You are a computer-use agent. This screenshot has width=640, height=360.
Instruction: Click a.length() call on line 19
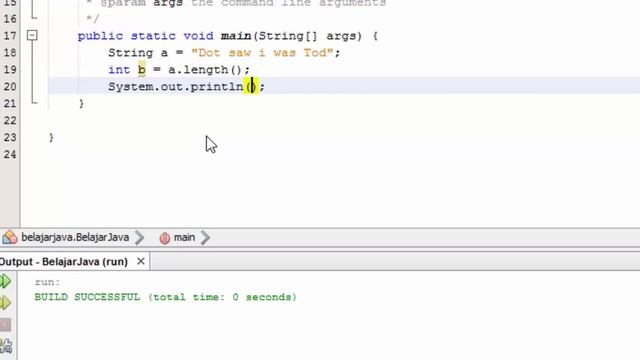(x=205, y=70)
